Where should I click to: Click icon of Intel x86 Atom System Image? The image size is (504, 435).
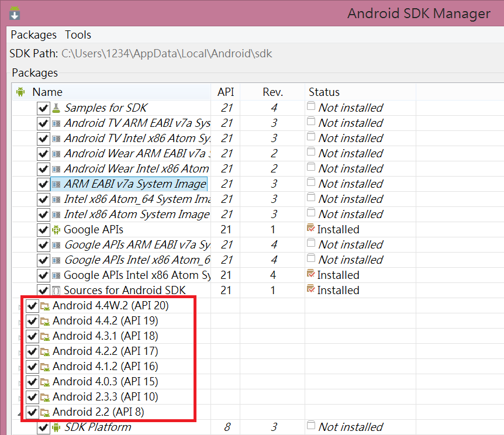(56, 215)
